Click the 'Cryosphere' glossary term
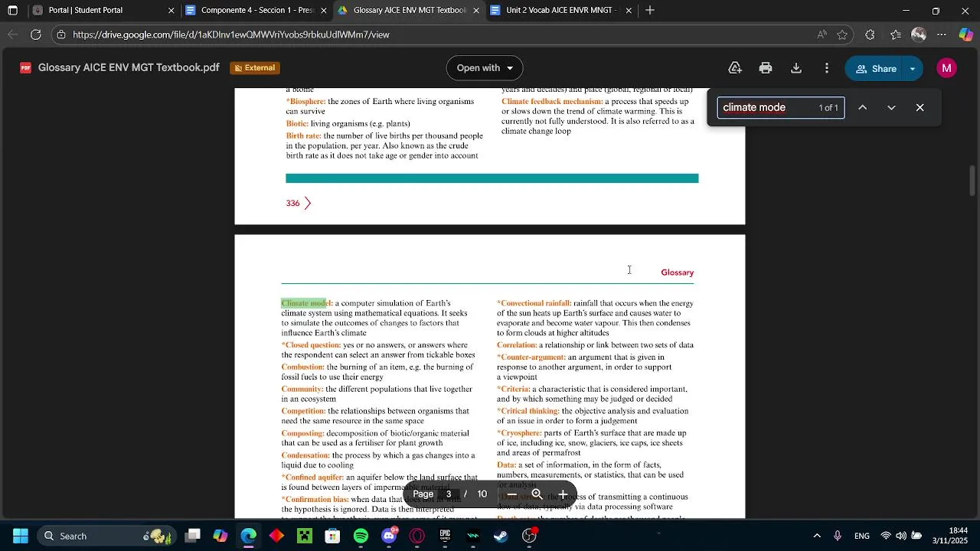The width and height of the screenshot is (980, 551). click(519, 433)
